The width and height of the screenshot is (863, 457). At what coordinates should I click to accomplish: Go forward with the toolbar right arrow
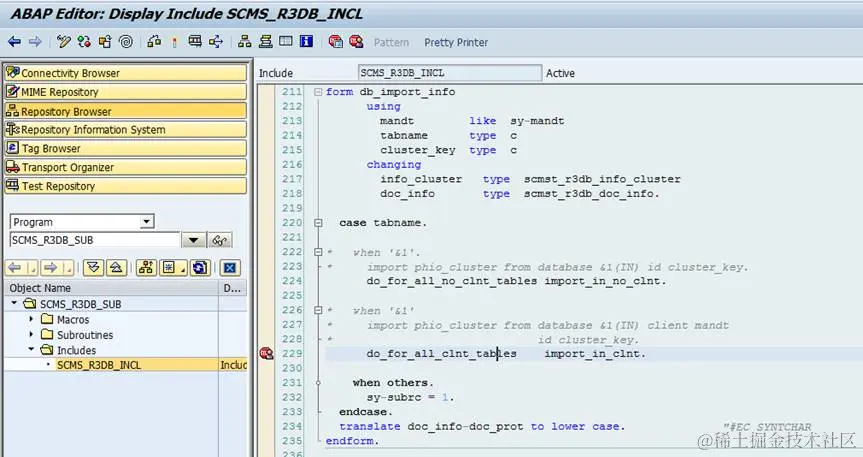(x=35, y=42)
